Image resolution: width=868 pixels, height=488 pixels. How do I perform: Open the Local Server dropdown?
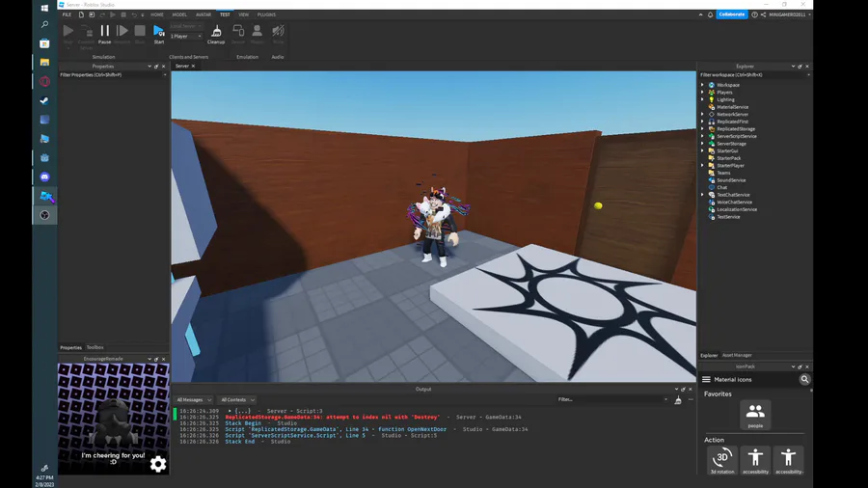pos(186,26)
